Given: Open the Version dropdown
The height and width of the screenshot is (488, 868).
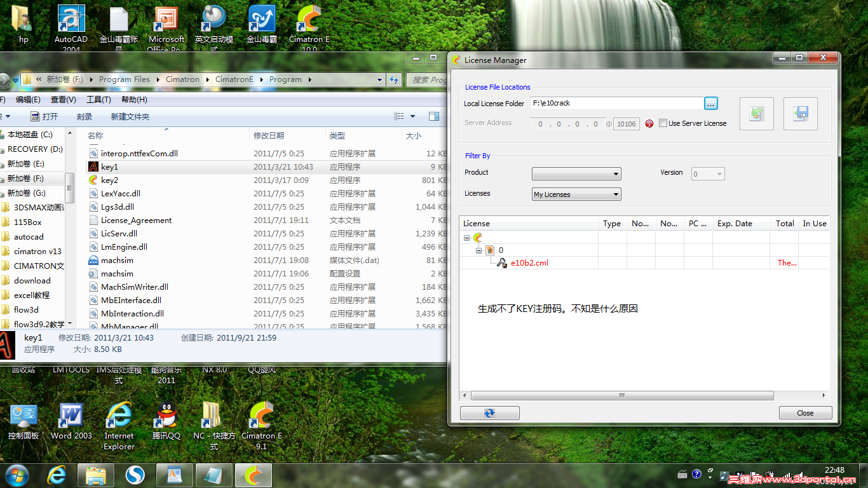Looking at the screenshot, I should click(x=708, y=173).
